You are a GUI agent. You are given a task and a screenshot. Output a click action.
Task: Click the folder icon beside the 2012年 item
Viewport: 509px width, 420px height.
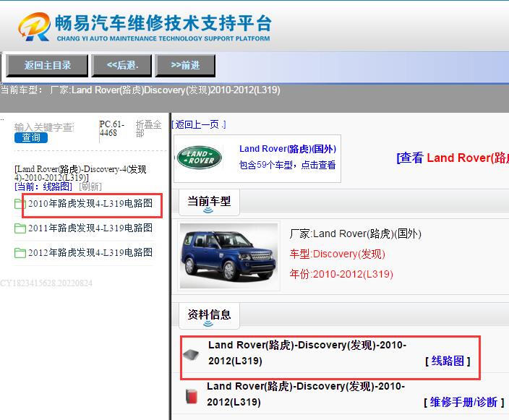(x=20, y=253)
